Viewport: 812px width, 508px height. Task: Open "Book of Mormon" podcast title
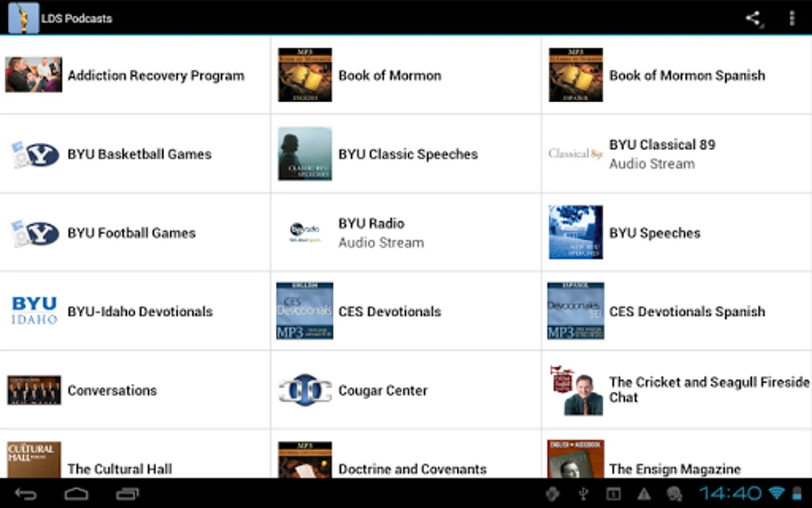390,76
